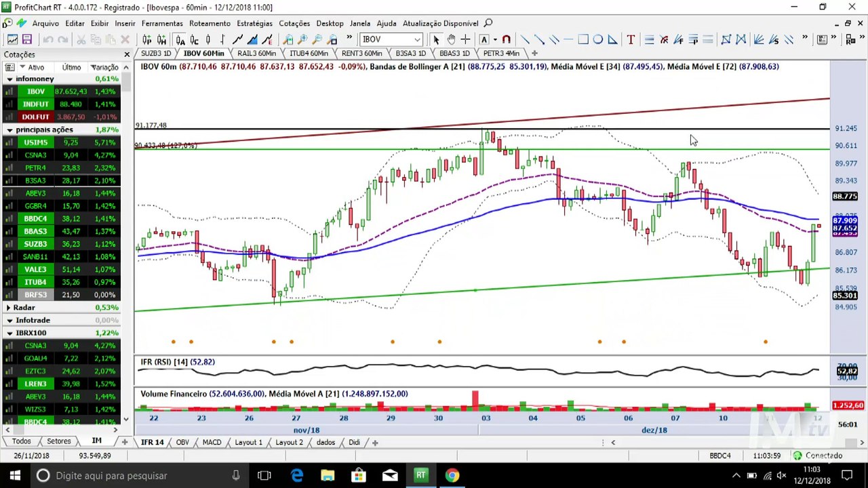Select the DOLFUT row in quotes list

tap(61, 117)
